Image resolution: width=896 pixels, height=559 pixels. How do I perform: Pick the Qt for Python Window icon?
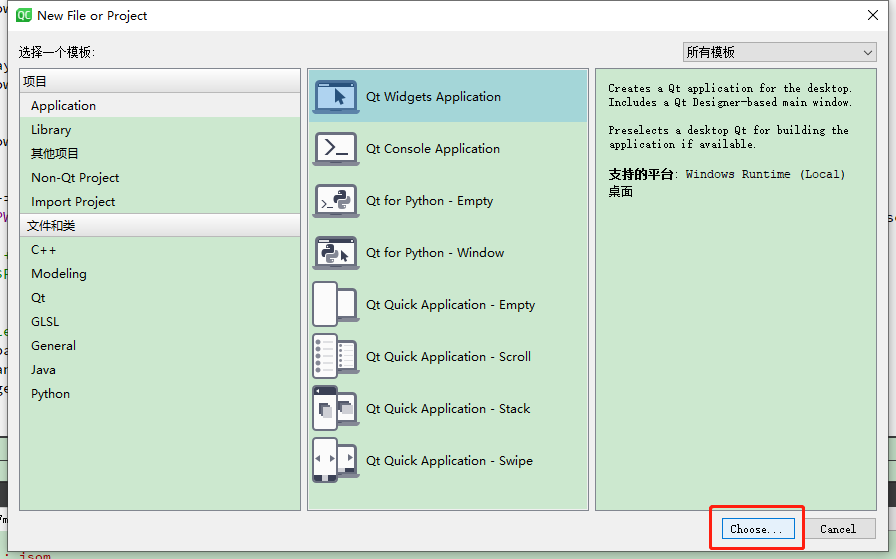[336, 253]
